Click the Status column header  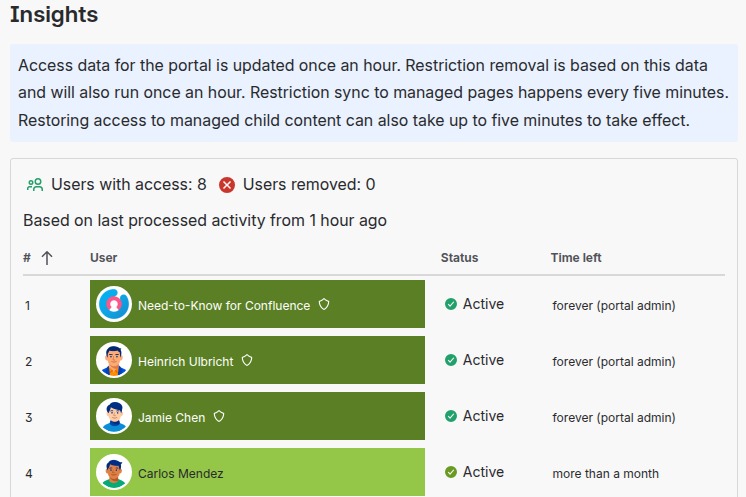tap(459, 258)
